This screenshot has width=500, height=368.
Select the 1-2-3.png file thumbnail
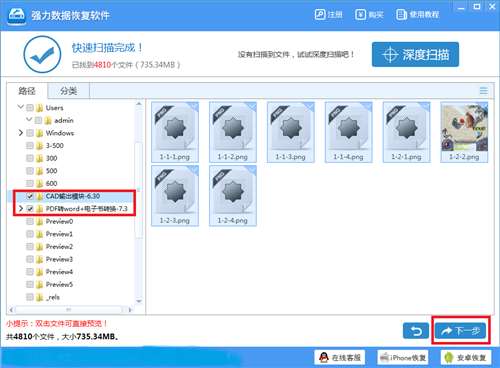pyautogui.click(x=175, y=196)
